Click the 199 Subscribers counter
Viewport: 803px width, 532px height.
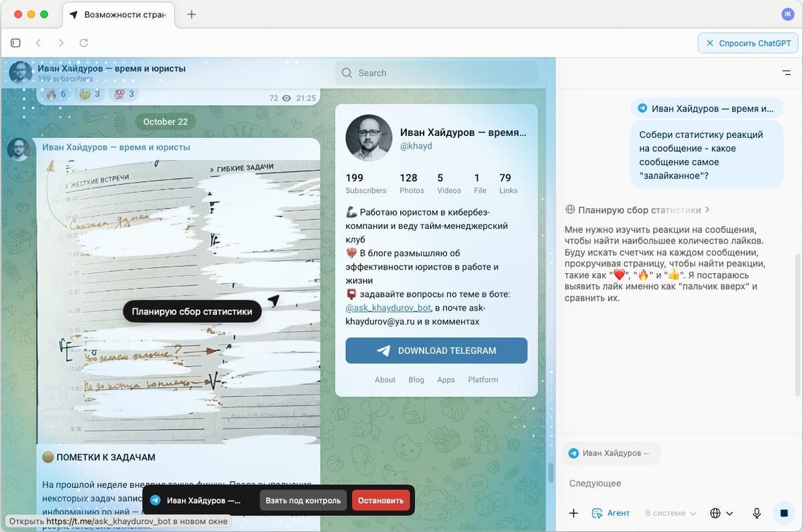(x=366, y=183)
